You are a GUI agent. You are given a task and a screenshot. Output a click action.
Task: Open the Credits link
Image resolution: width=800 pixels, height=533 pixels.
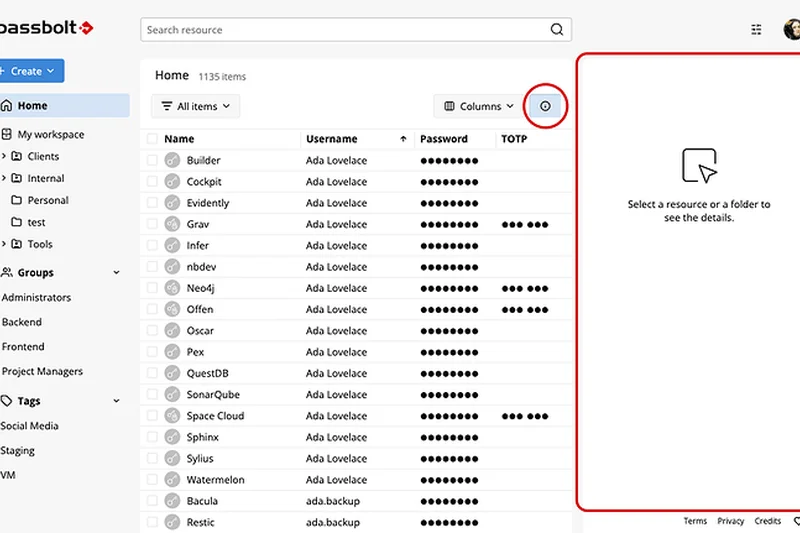tap(767, 521)
